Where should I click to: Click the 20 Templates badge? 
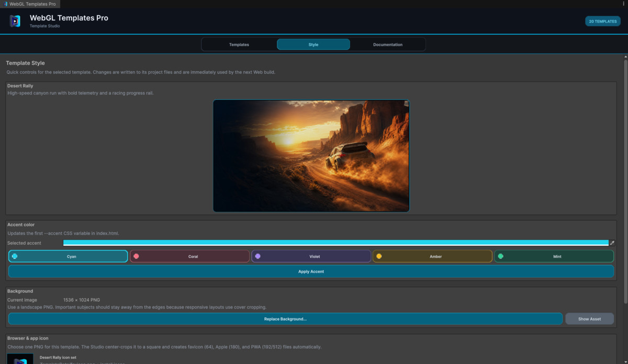click(x=603, y=21)
